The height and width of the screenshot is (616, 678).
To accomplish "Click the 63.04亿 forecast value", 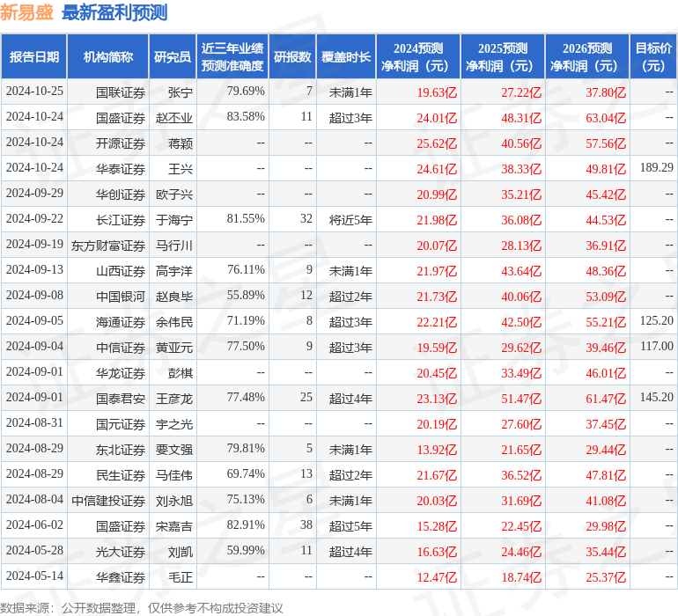I will (606, 118).
